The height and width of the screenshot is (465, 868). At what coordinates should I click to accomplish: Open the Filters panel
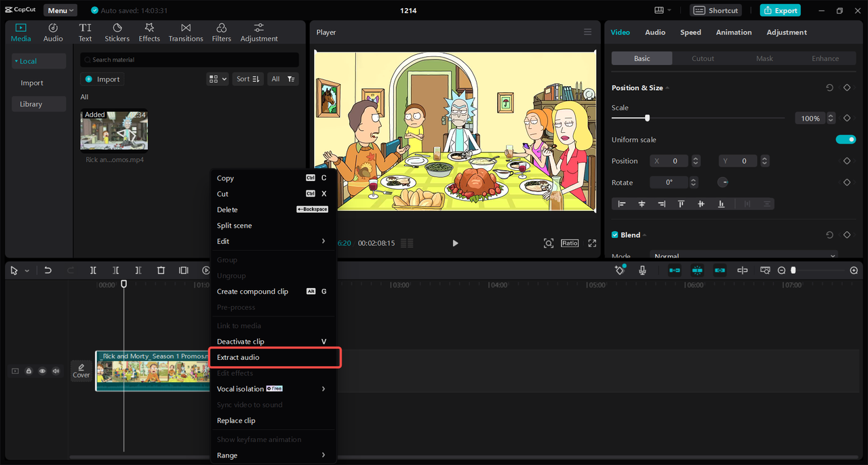221,32
